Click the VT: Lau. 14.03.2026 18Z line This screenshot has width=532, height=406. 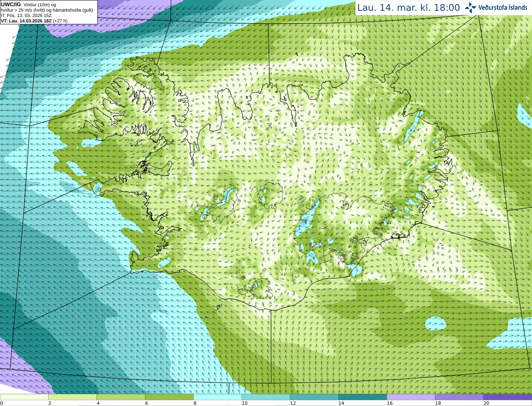[34, 21]
